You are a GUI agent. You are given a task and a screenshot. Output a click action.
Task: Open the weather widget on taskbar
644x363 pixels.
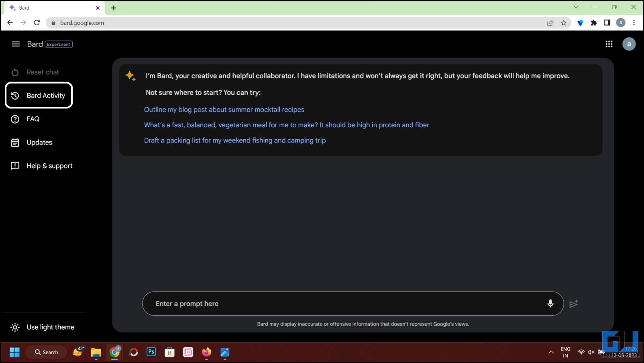(x=78, y=352)
